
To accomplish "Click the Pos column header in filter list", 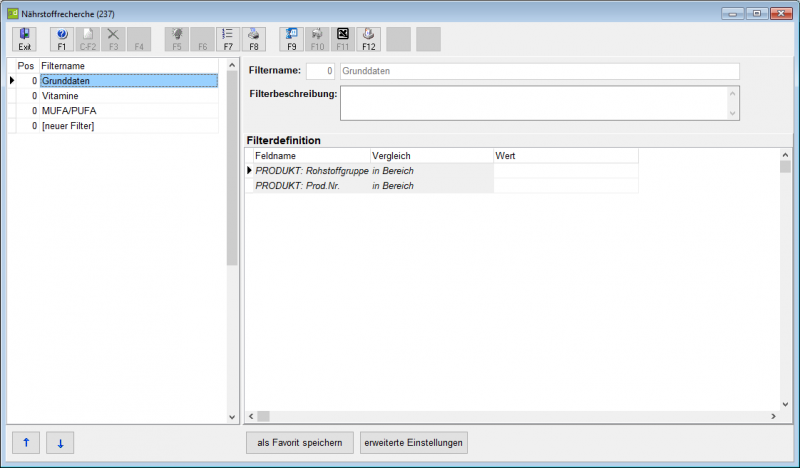I will 26,66.
